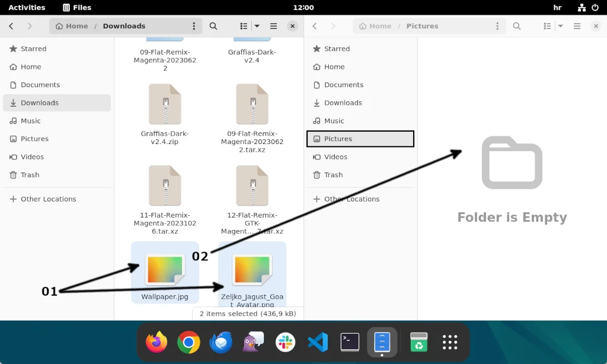Open Music in the Pictures window sidebar

[360, 121]
